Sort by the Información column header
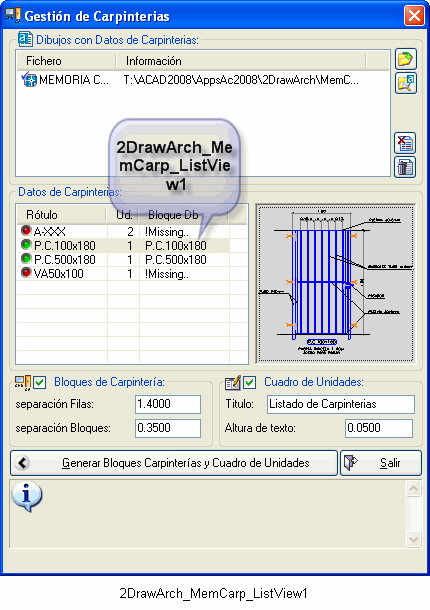 (241, 61)
